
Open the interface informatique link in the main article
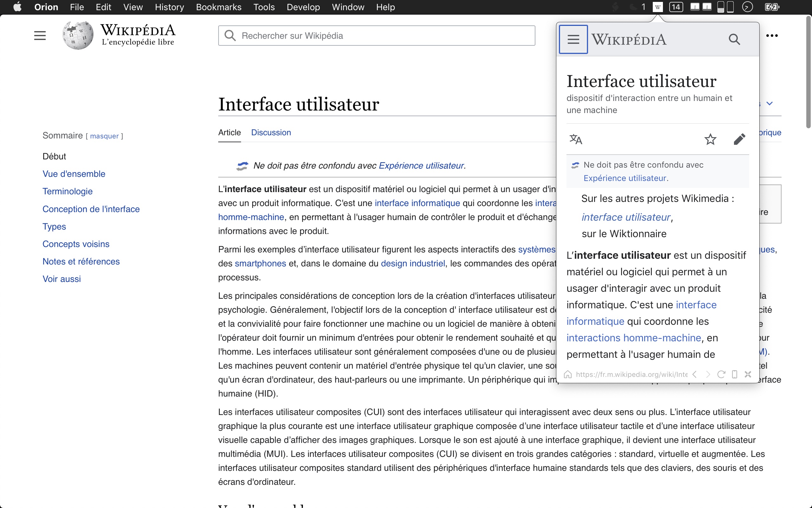417,203
